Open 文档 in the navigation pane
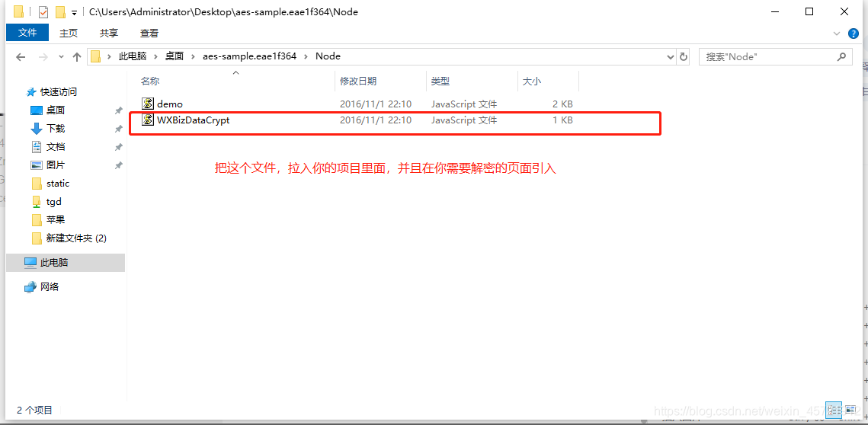The image size is (868, 425). click(56, 147)
